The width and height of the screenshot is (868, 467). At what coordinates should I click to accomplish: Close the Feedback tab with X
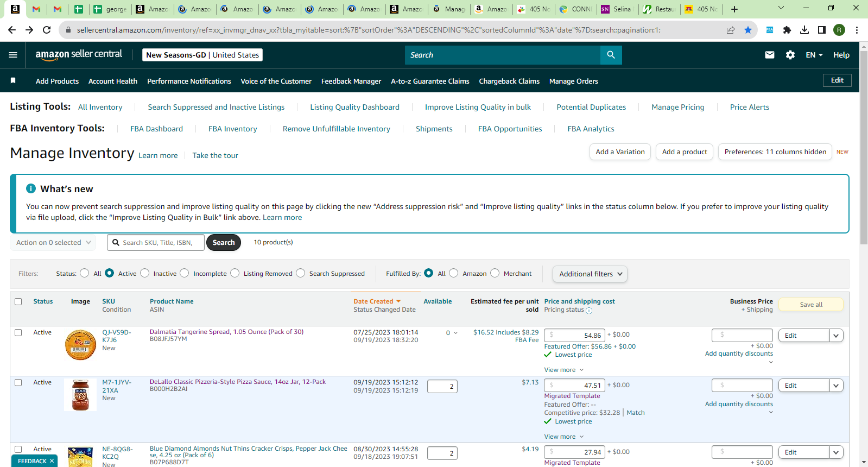coord(52,461)
